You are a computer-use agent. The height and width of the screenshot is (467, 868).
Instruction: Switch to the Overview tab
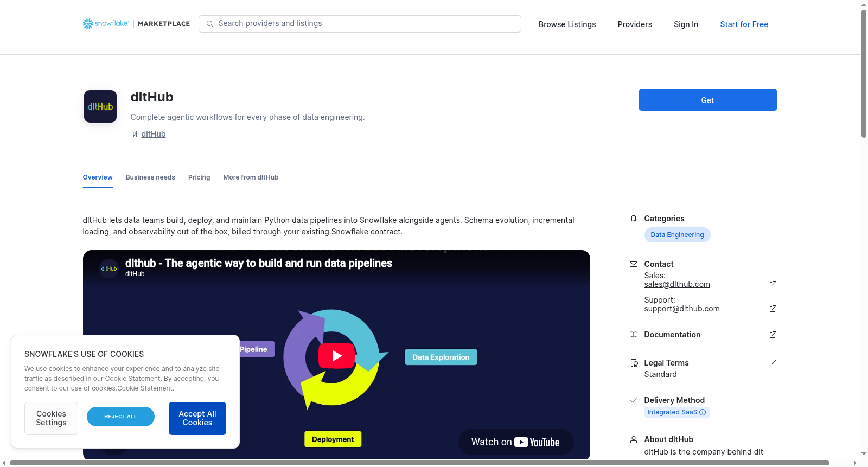tap(98, 177)
